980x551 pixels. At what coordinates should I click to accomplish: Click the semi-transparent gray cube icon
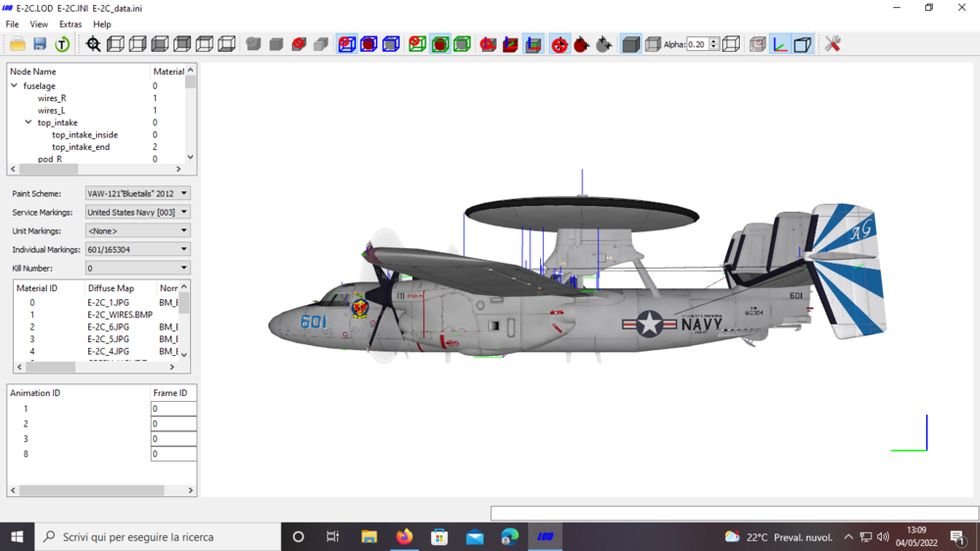pos(653,44)
